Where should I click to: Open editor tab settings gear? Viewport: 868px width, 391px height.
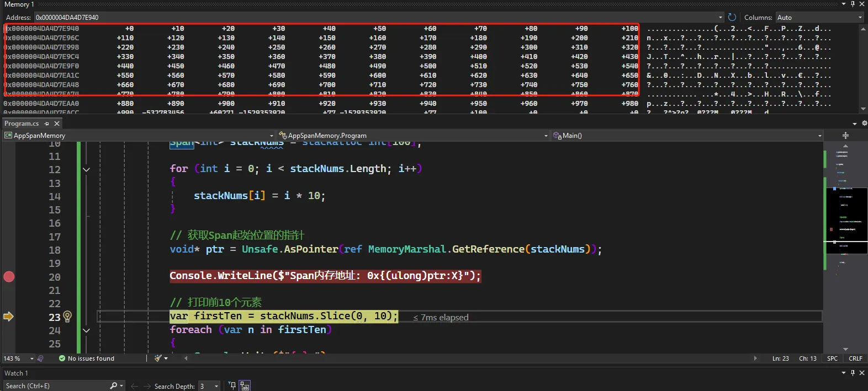coord(864,124)
